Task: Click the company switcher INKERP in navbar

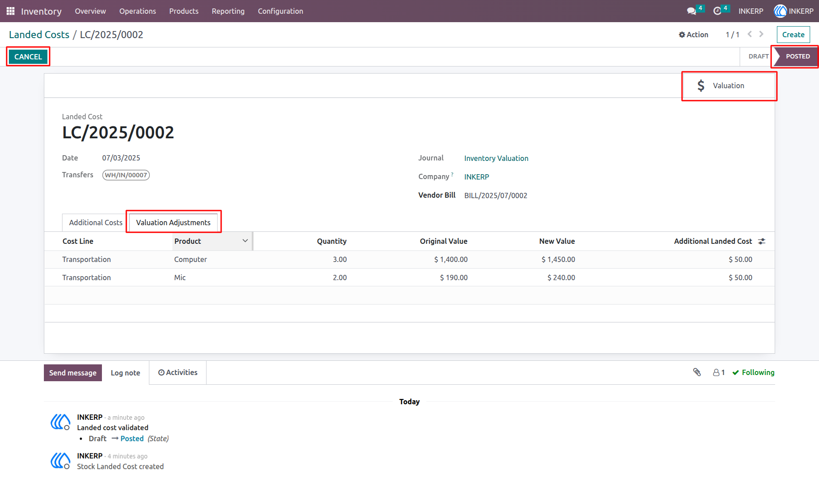Action: click(x=751, y=11)
